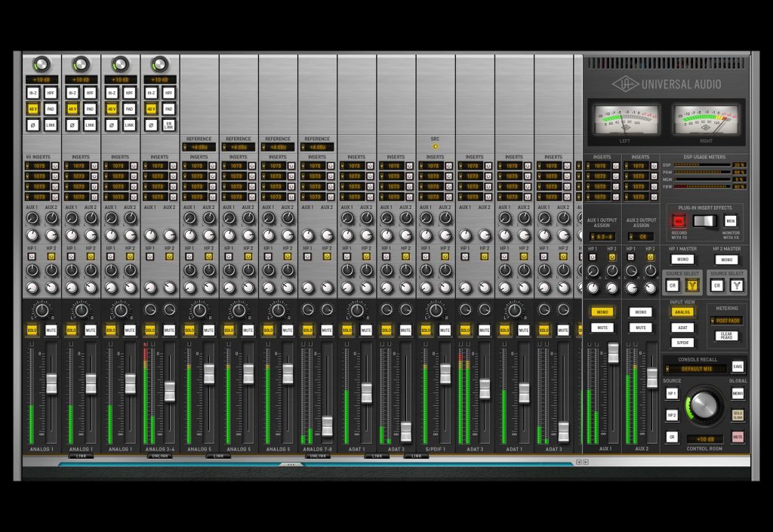Viewport: 773px width, 532px height.
Task: Switch Input View to S/PDIF
Action: tap(682, 343)
